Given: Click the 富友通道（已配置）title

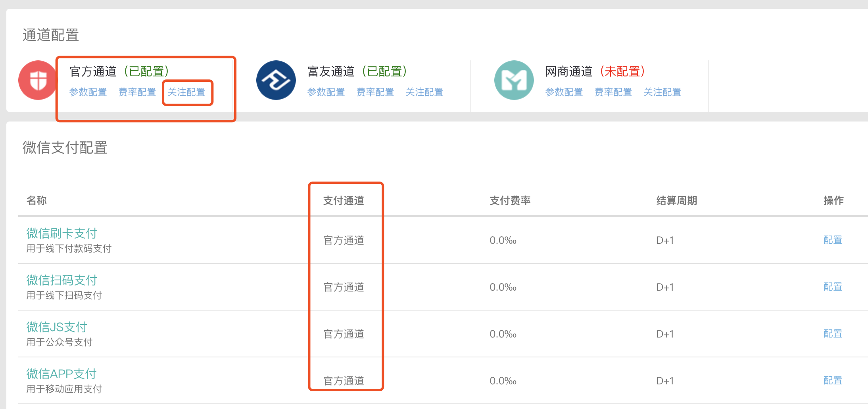Looking at the screenshot, I should (357, 71).
